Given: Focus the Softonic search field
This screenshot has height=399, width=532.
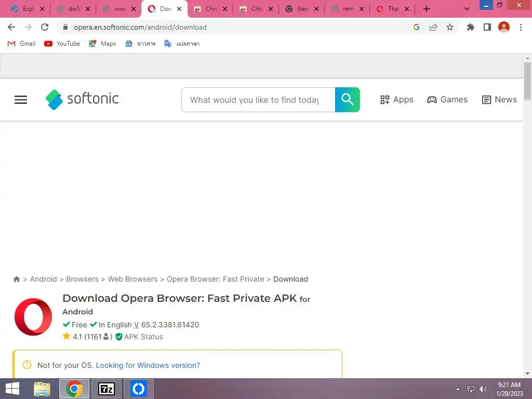Looking at the screenshot, I should [x=258, y=100].
